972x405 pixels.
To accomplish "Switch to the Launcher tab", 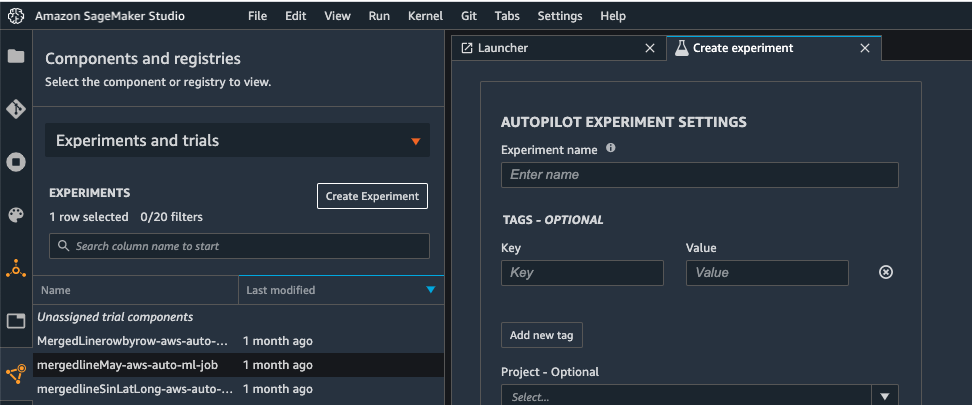I will pyautogui.click(x=559, y=48).
